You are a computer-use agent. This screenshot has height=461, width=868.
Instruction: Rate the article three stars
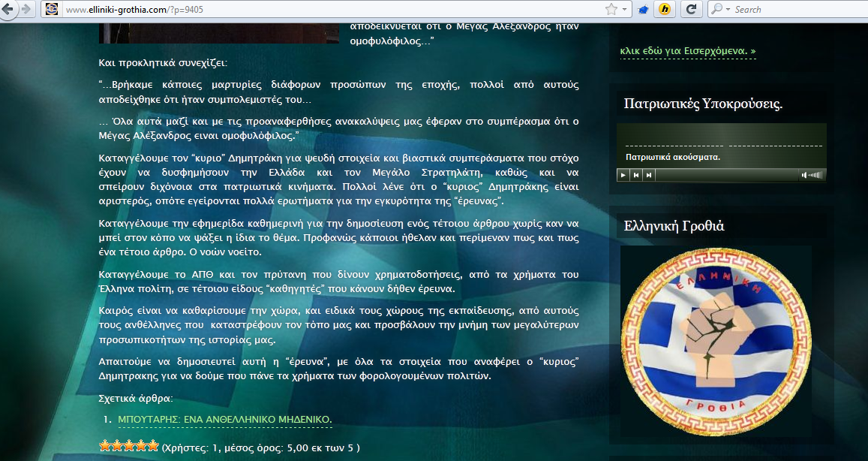129,445
